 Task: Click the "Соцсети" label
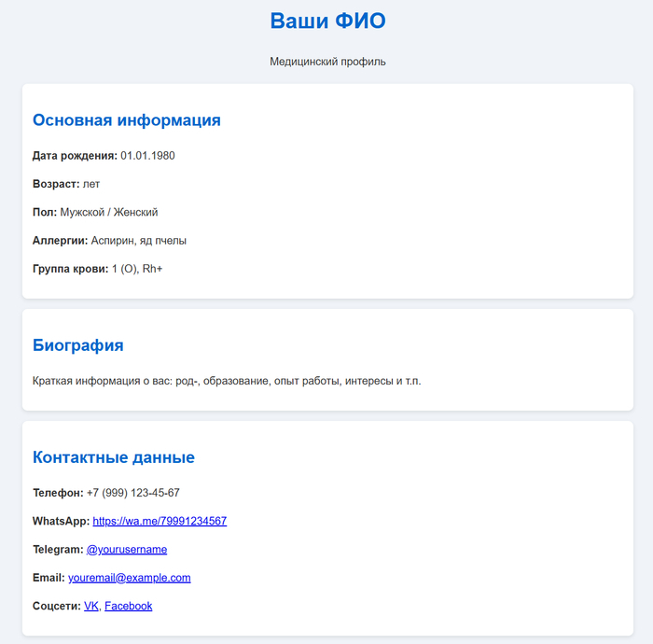56,606
